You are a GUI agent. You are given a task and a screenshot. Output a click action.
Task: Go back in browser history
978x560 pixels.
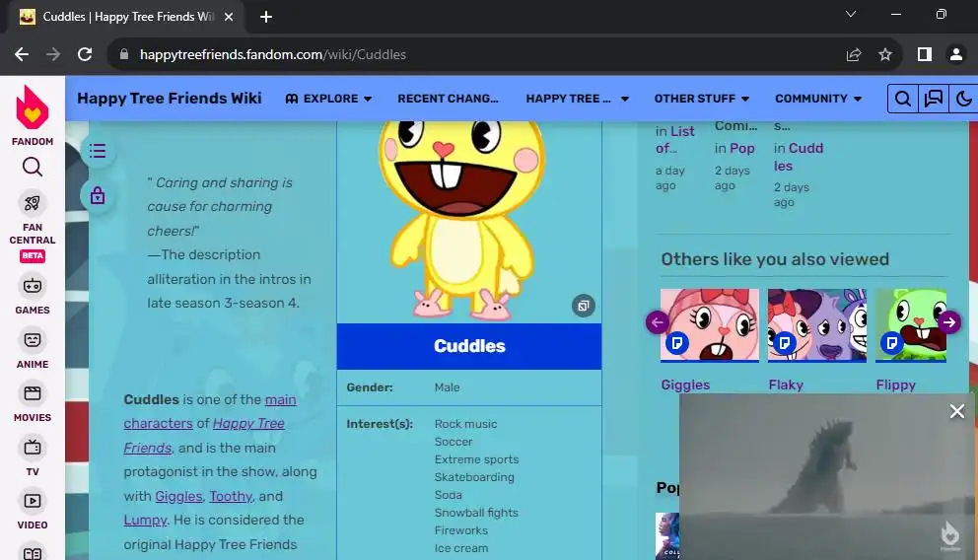[22, 55]
